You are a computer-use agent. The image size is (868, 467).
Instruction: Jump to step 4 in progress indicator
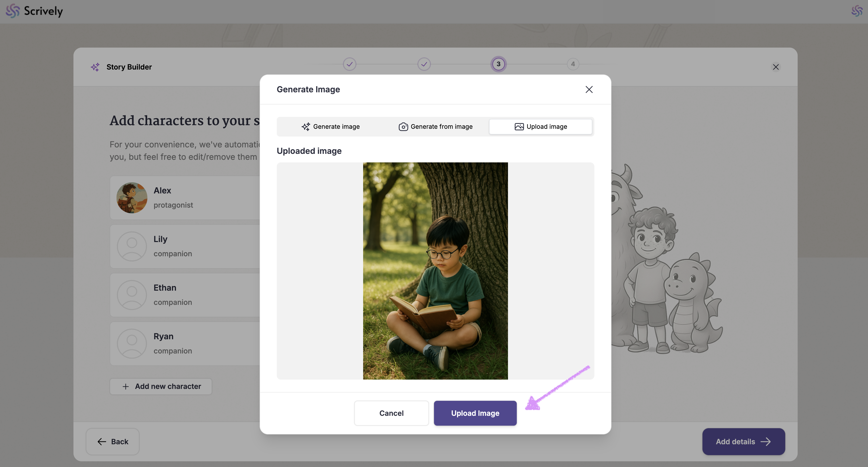572,64
